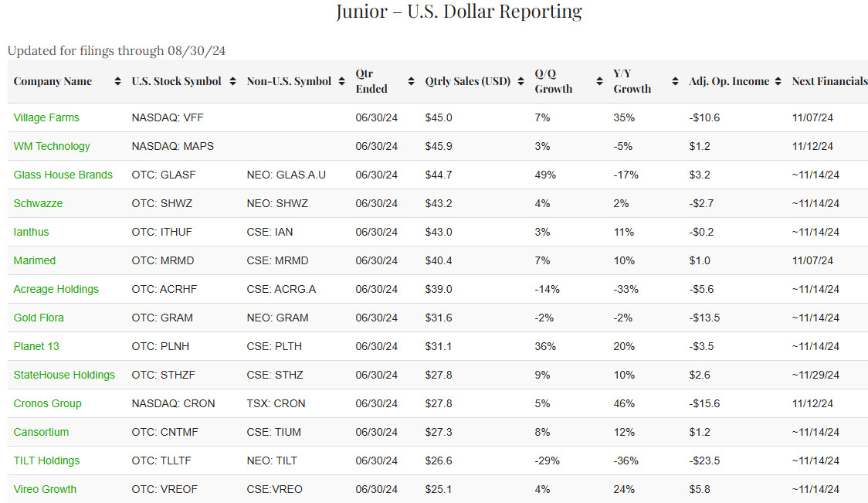Screen dimensions: 868x503
Task: Click sort arrows next to U.S. Stock Symbol
Action: (x=232, y=81)
